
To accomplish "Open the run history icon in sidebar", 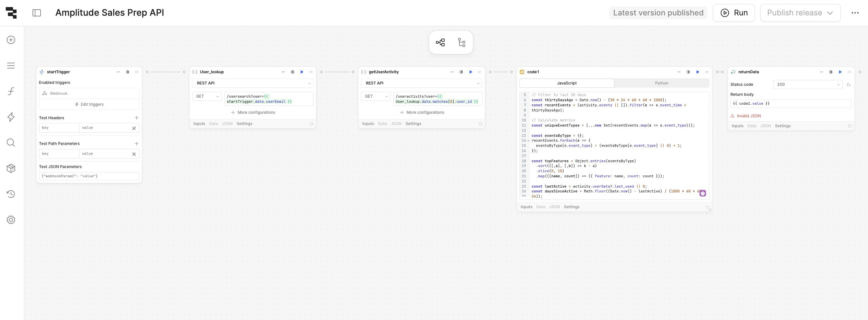I will [x=11, y=194].
